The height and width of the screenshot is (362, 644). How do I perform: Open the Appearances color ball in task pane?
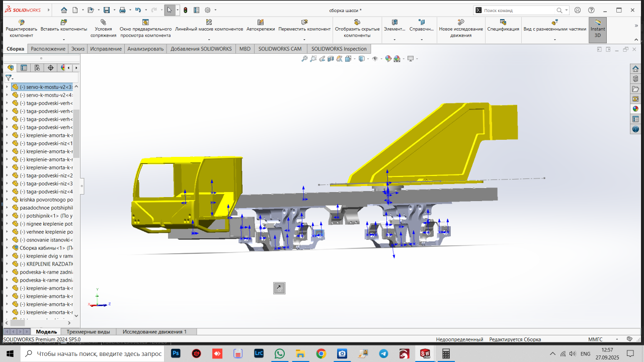(635, 109)
